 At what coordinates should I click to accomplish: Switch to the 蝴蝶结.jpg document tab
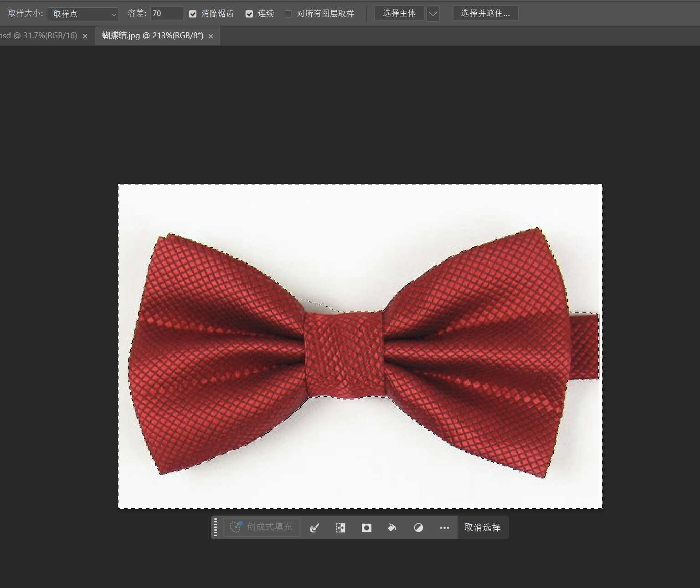coord(153,36)
